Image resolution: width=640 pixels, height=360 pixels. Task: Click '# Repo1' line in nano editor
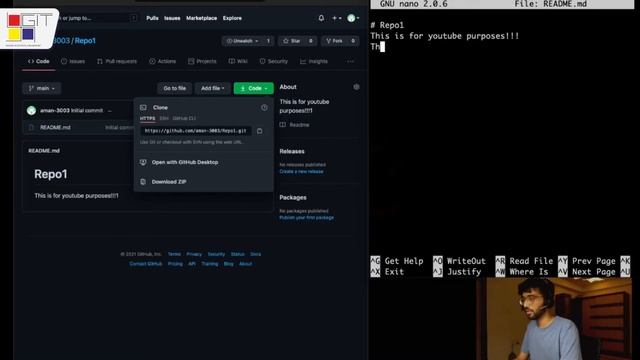(x=387, y=25)
